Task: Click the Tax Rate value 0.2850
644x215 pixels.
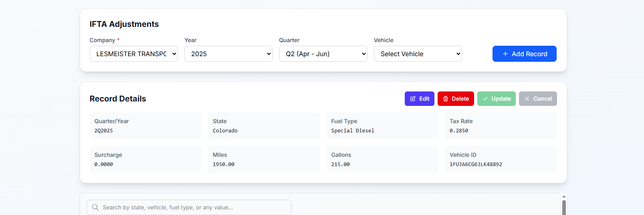Action: [459, 131]
